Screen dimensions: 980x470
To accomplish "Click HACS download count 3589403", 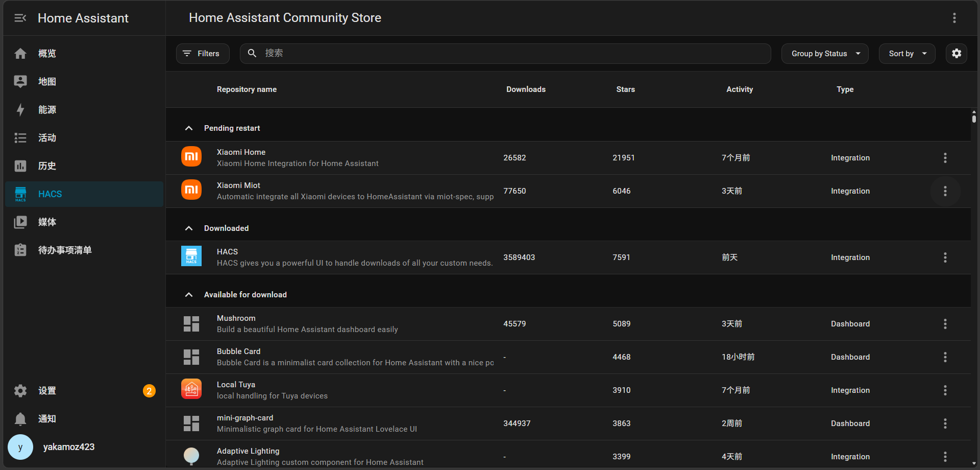I will (x=519, y=257).
